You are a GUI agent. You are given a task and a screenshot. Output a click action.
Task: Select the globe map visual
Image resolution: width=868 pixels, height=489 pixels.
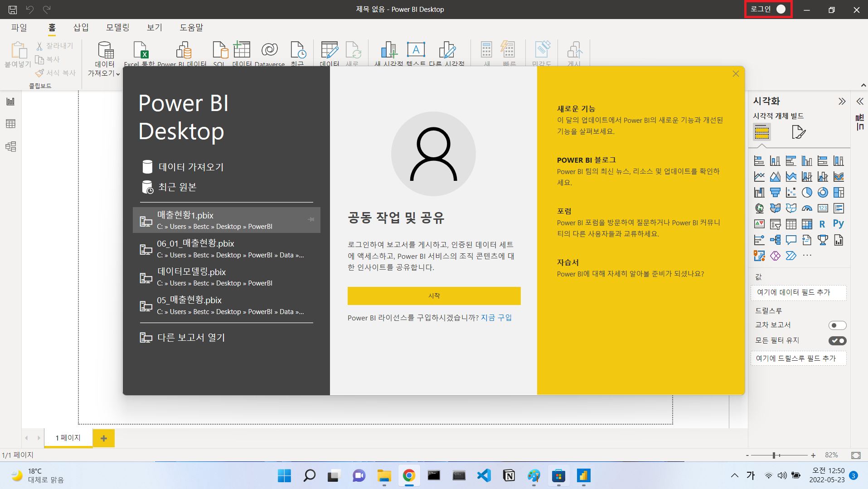(759, 208)
